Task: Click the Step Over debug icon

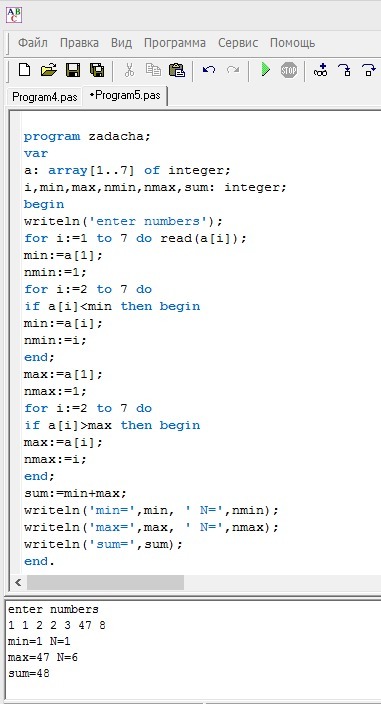Action: (344, 70)
